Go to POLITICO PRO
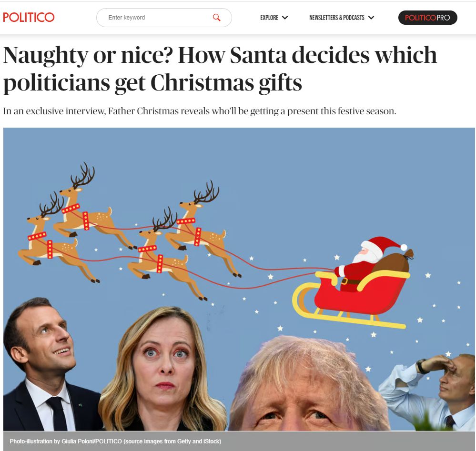Screen dimensions: 476x451 click(x=427, y=18)
